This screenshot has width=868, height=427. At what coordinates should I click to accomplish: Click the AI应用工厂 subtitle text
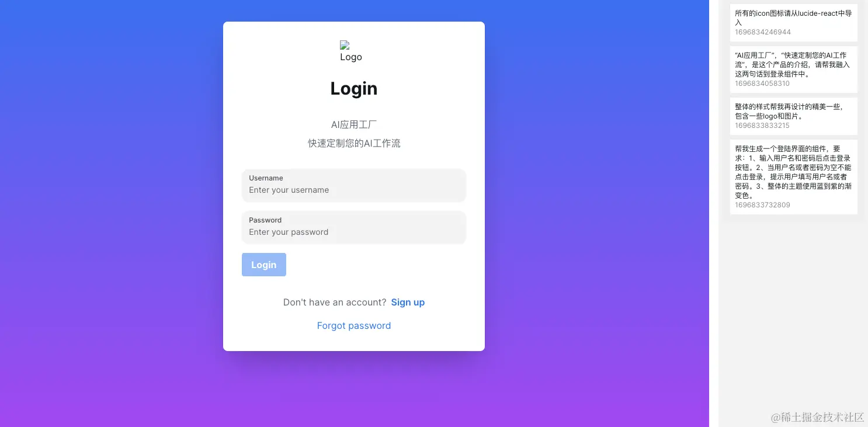tap(354, 124)
